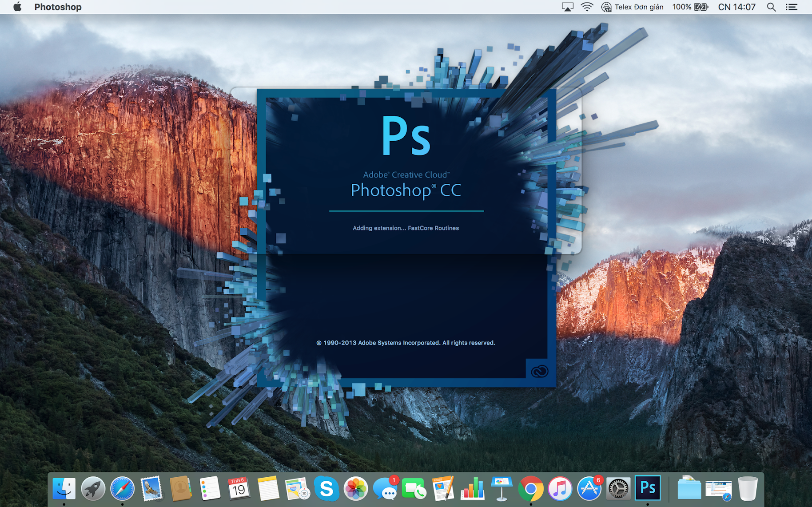Viewport: 812px width, 507px height.
Task: Open yellow Notes icon in Dock
Action: (x=268, y=488)
